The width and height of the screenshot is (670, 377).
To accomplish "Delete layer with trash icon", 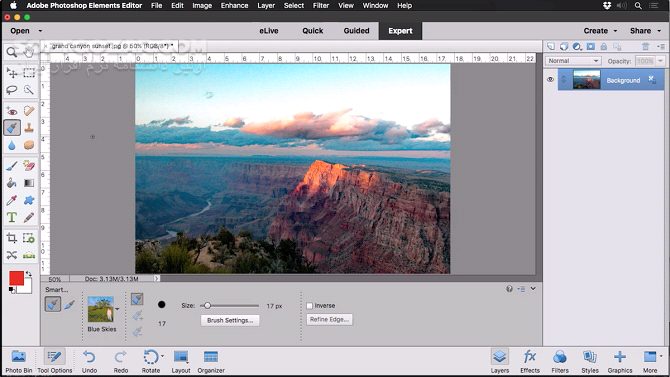I will 645,46.
